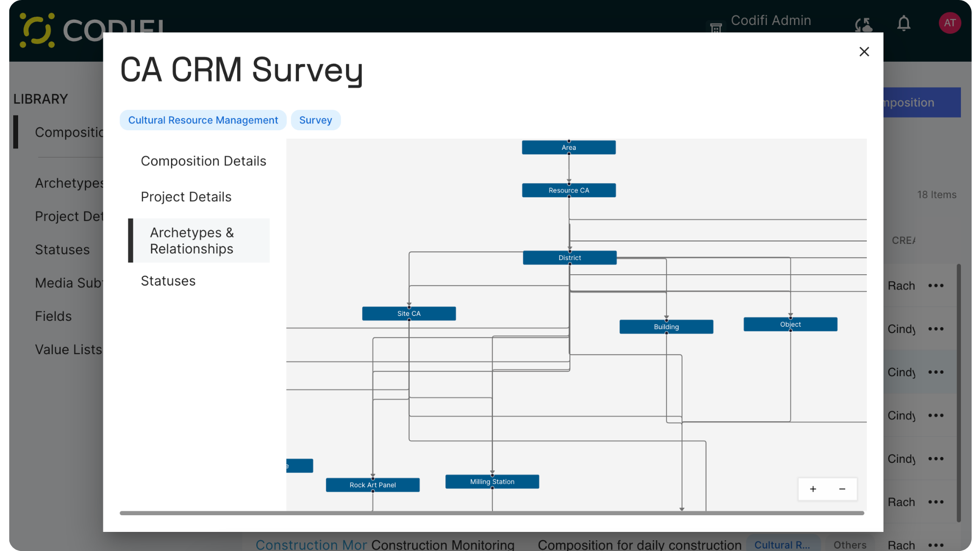Click the Milling Station node

[x=492, y=481]
